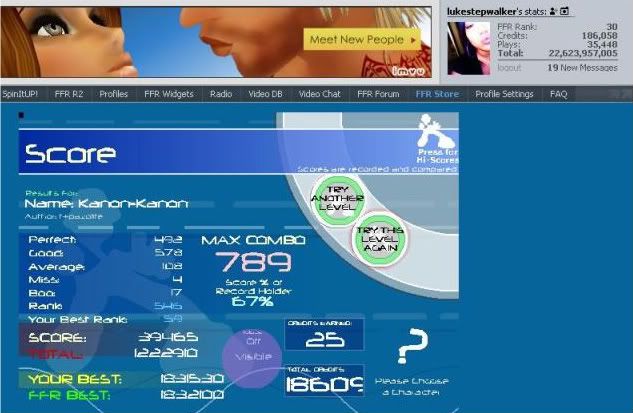Screen dimensions: 633x413
Task: Open the Profile Settings tab
Action: coord(504,94)
